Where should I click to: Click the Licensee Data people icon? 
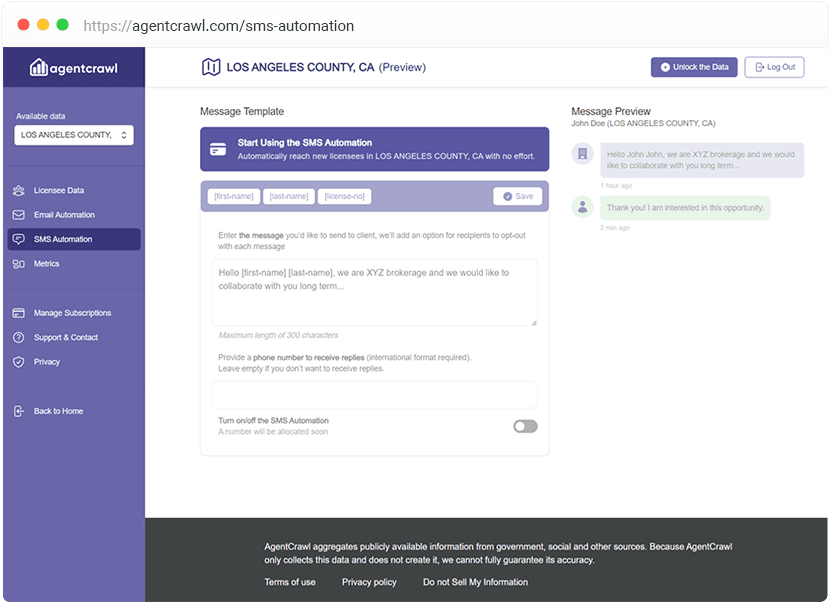coord(18,190)
